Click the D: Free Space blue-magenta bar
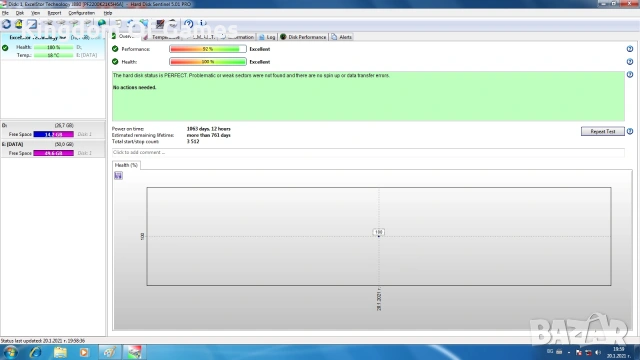The image size is (640, 360). click(x=53, y=134)
